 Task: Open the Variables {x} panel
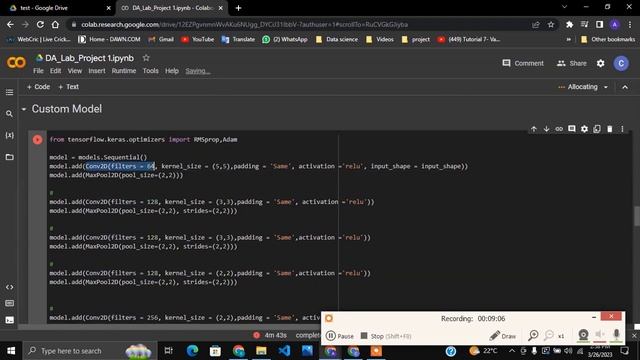[9, 135]
